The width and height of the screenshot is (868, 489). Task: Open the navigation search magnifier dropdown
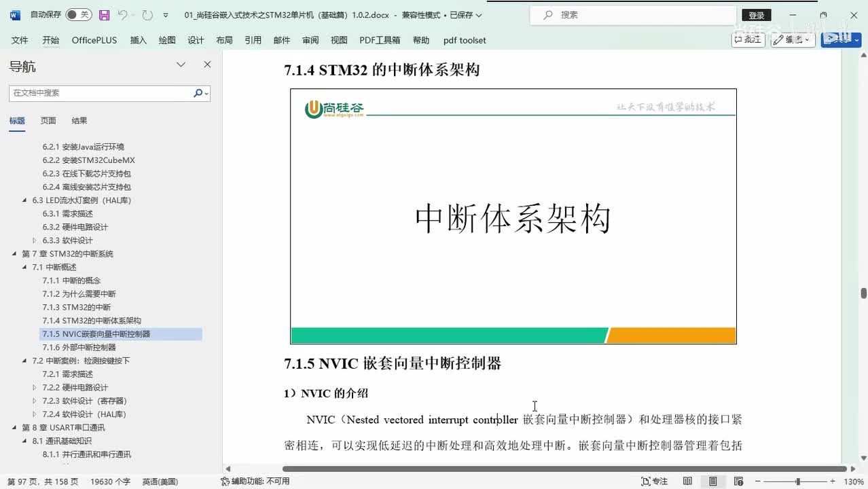click(201, 93)
